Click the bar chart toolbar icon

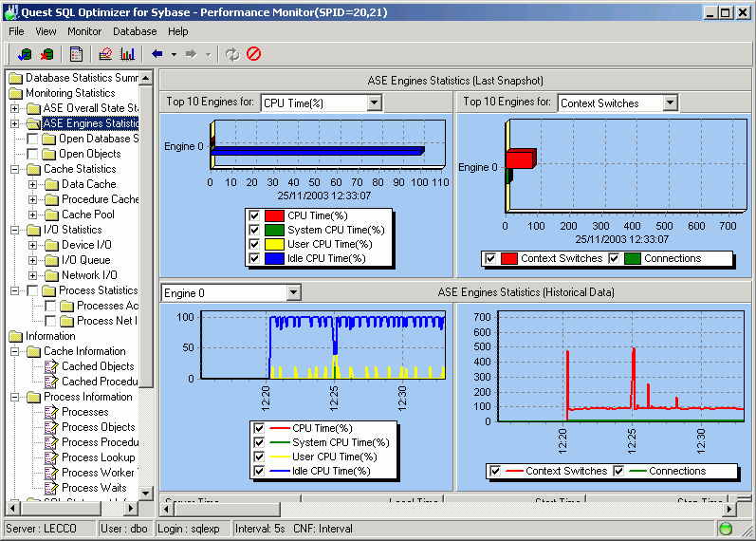(x=127, y=54)
